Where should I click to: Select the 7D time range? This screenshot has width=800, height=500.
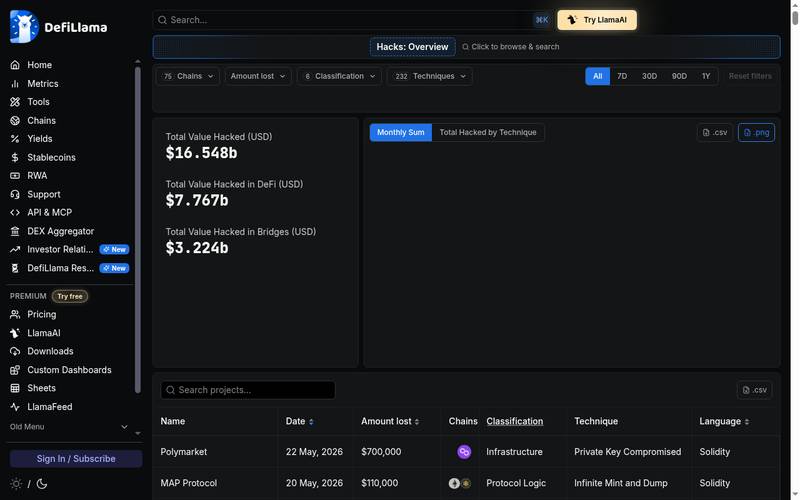(x=622, y=76)
